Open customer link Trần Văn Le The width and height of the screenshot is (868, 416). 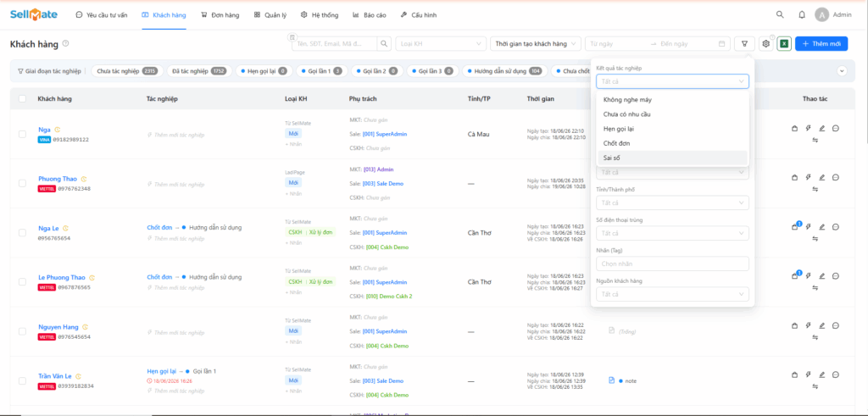pos(55,376)
